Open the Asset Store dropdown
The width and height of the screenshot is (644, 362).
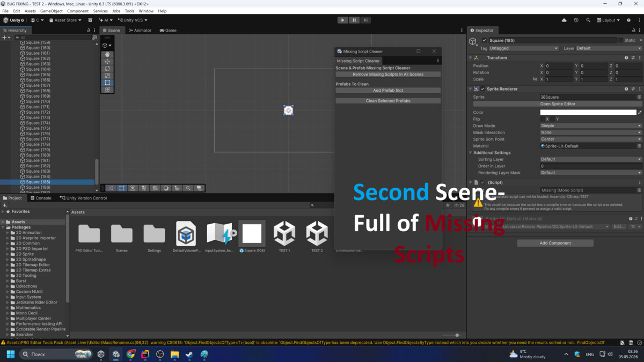pyautogui.click(x=65, y=20)
